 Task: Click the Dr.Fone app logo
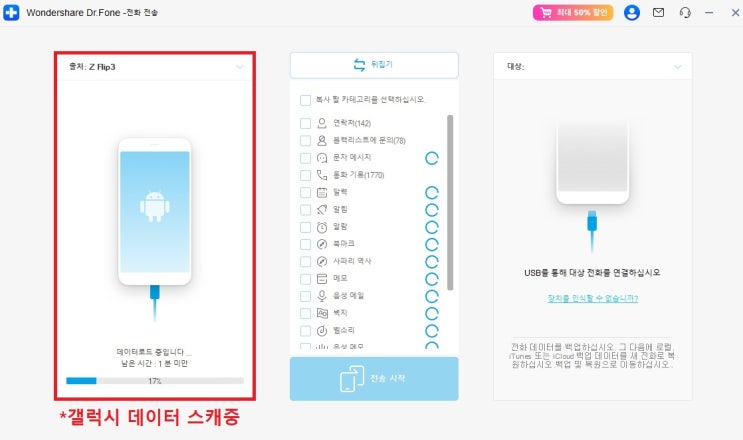click(x=11, y=12)
